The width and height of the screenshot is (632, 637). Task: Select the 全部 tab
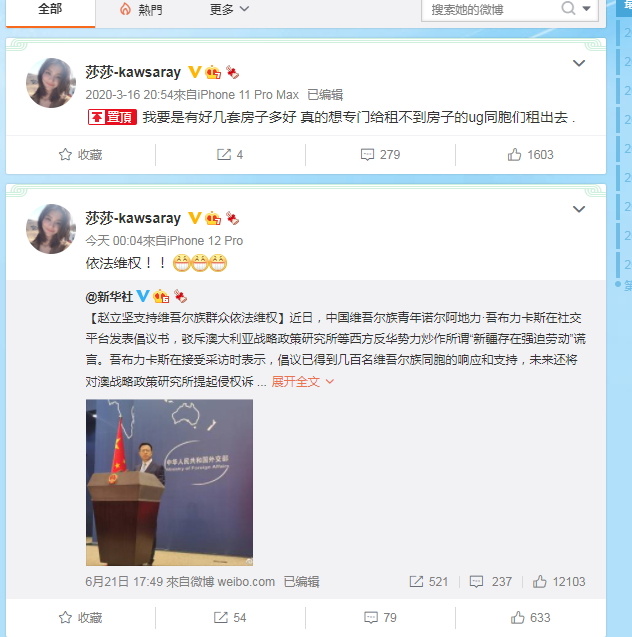50,9
